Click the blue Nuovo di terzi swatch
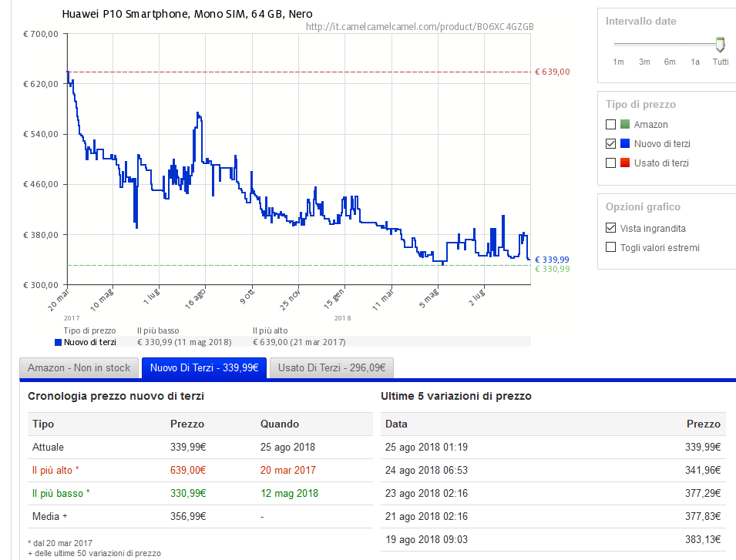This screenshot has height=560, width=736. pos(625,144)
